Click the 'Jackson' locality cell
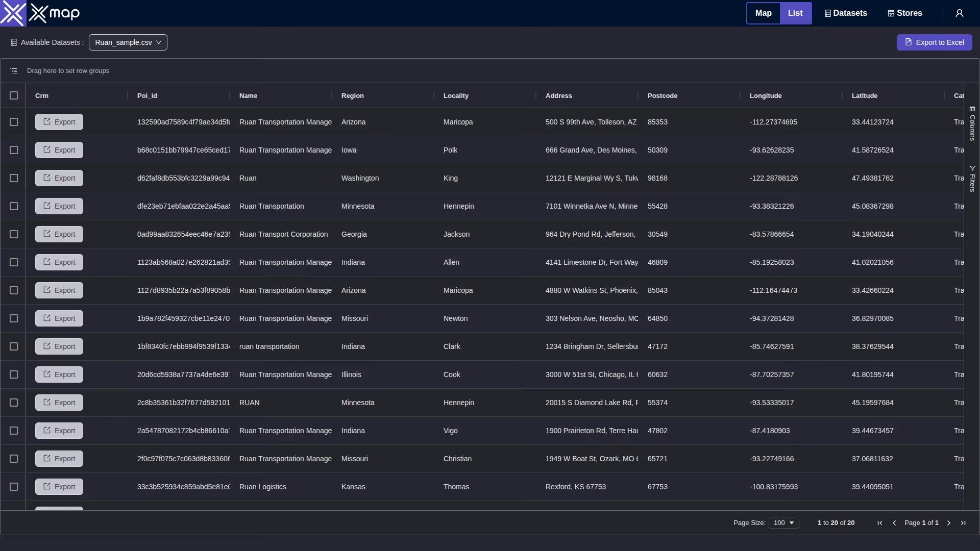The height and width of the screenshot is (551, 980). click(456, 234)
